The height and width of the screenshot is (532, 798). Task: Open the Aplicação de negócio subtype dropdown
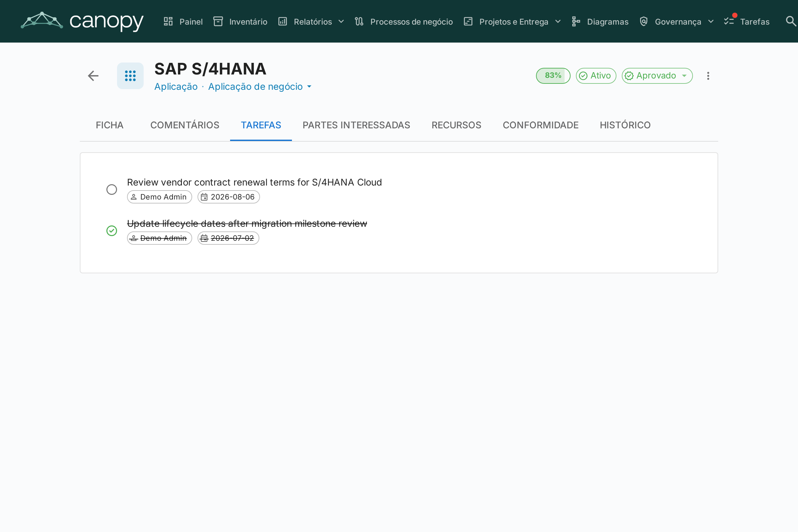(x=260, y=86)
